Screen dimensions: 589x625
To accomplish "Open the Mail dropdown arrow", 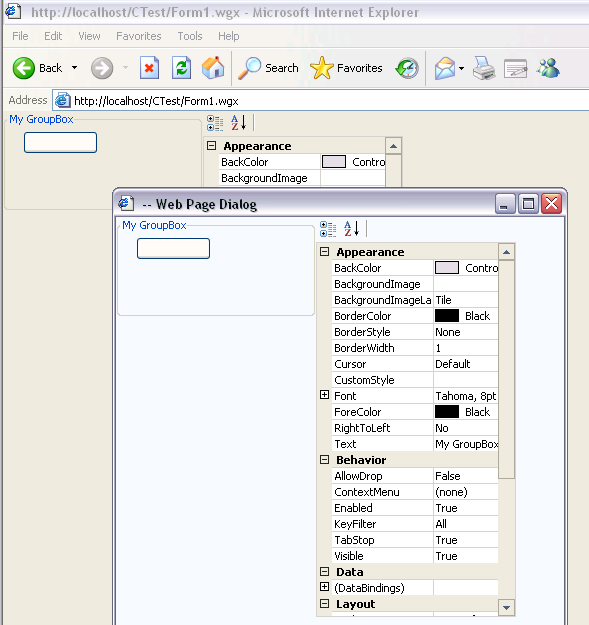I will click(x=461, y=69).
